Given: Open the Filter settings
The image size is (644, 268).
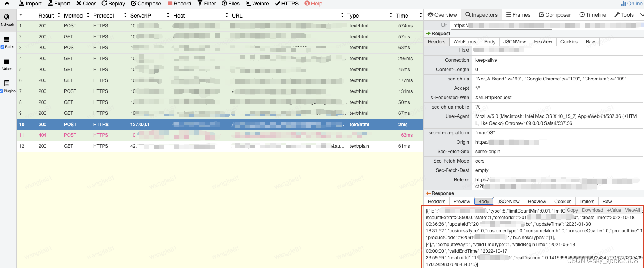Looking at the screenshot, I should tap(207, 4).
